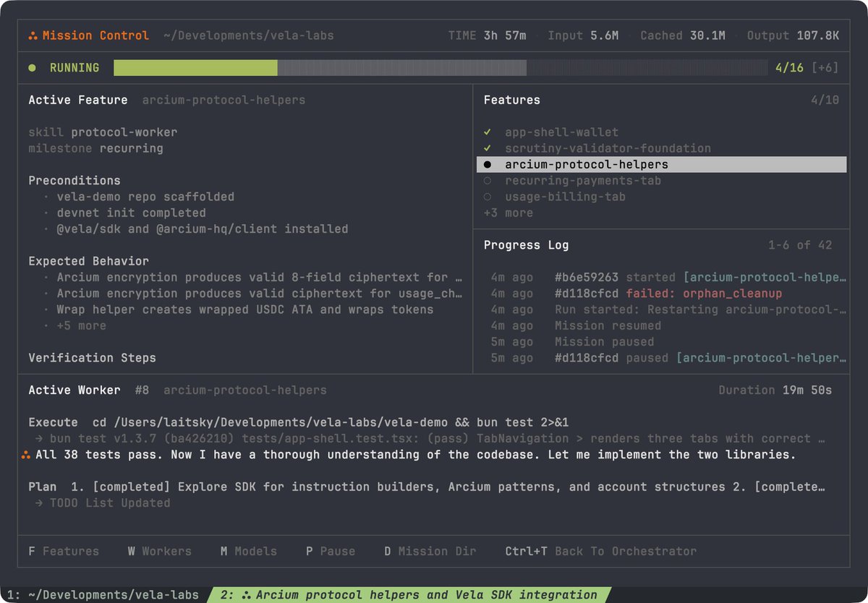Open Workers with the W shortcut

tap(160, 551)
